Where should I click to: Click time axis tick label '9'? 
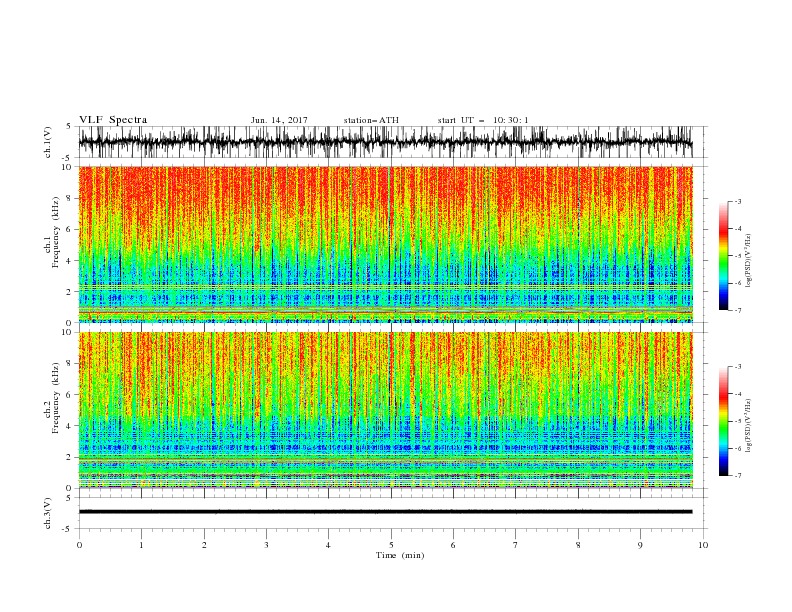tap(640, 545)
